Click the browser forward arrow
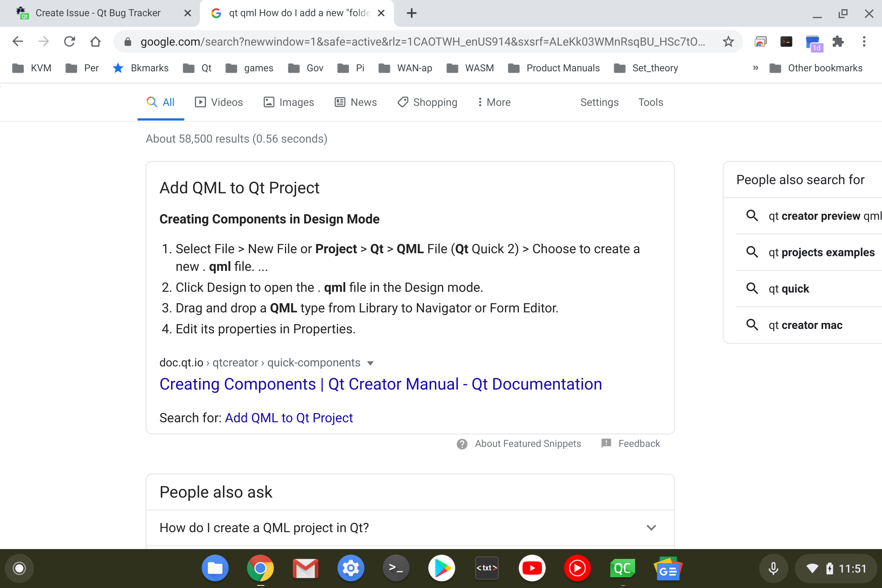The width and height of the screenshot is (882, 588). click(43, 41)
